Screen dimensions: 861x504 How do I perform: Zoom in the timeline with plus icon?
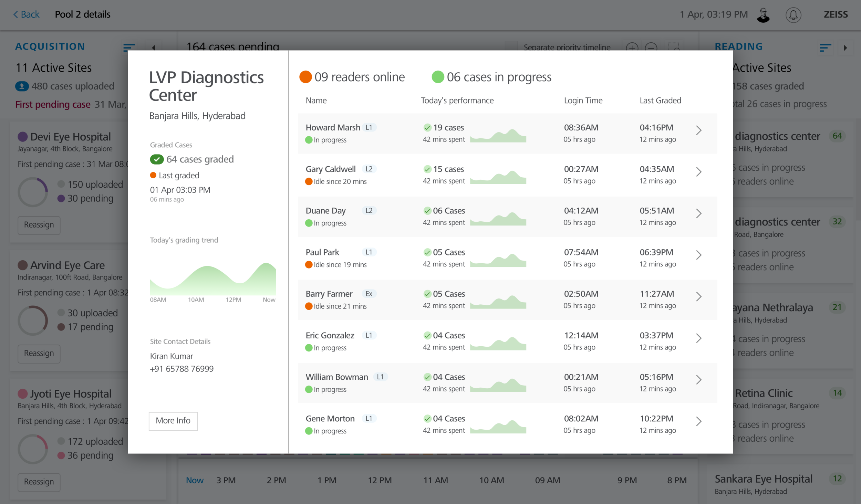tap(632, 48)
